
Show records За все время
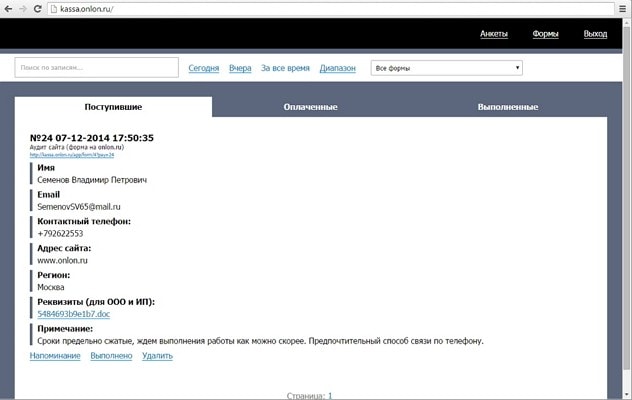pos(285,68)
